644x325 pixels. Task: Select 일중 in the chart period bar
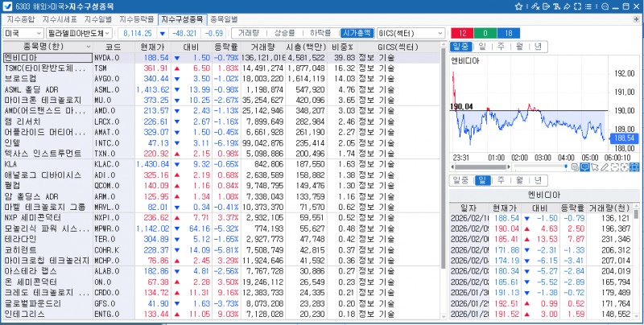pos(460,47)
